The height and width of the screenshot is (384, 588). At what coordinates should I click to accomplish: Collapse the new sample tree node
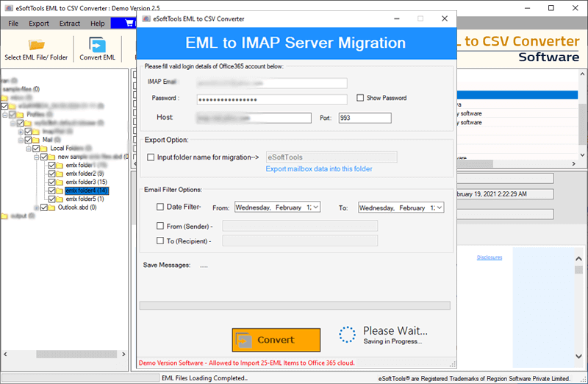pyautogui.click(x=36, y=157)
